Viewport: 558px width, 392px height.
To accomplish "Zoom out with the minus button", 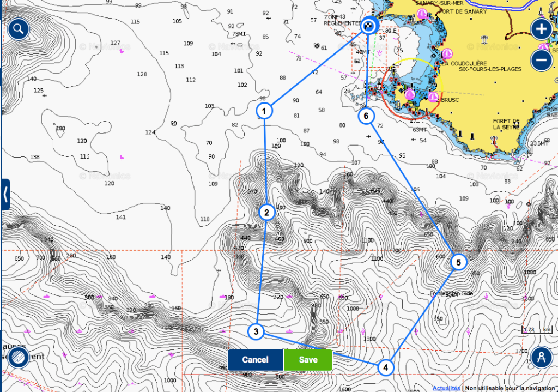I will 541,59.
